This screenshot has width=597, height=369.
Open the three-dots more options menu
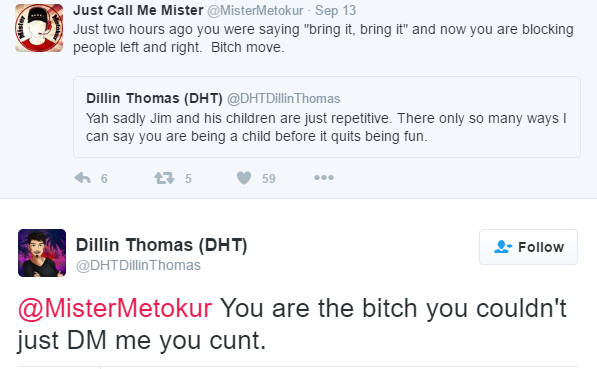(x=324, y=177)
